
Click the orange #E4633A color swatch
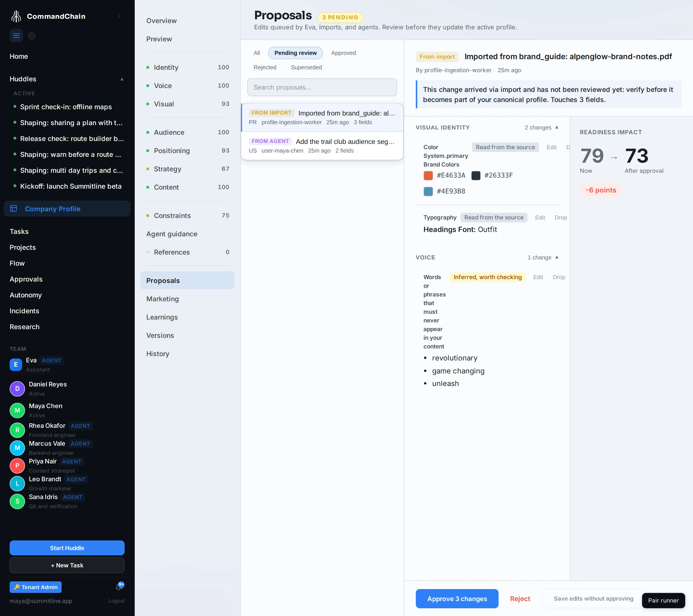pos(428,175)
